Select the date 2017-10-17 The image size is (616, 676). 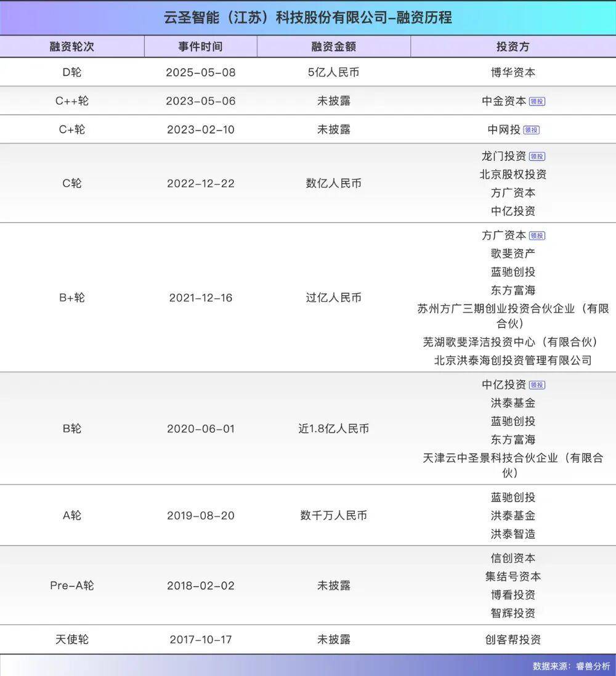(x=201, y=640)
